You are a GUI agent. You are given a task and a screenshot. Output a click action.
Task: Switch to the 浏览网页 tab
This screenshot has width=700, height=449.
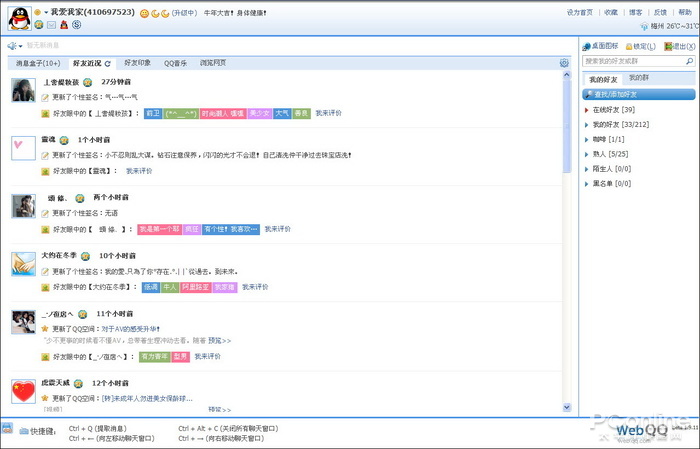(213, 63)
